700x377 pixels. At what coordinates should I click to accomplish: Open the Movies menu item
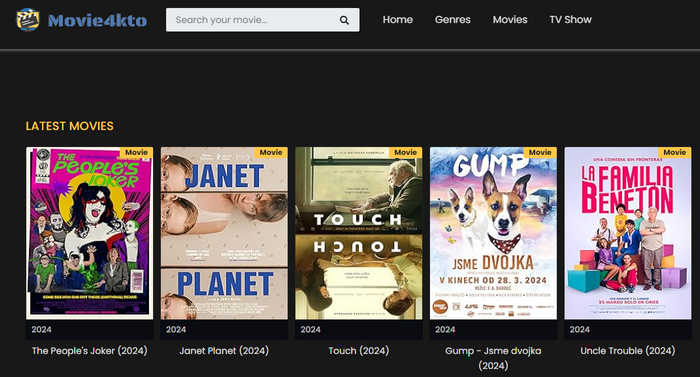pyautogui.click(x=510, y=20)
